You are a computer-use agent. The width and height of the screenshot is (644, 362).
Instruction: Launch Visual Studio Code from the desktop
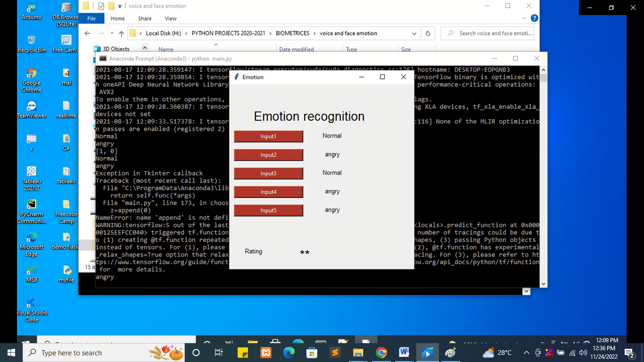click(32, 310)
